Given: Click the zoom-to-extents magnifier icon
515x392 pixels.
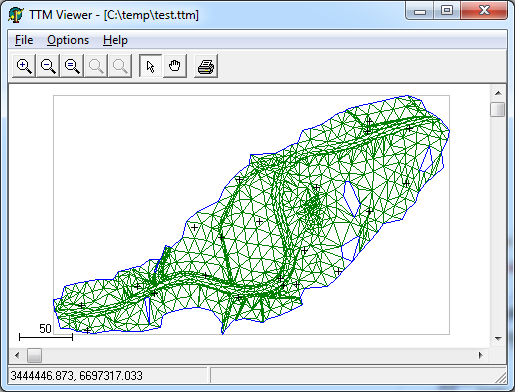Looking at the screenshot, I should pos(72,66).
